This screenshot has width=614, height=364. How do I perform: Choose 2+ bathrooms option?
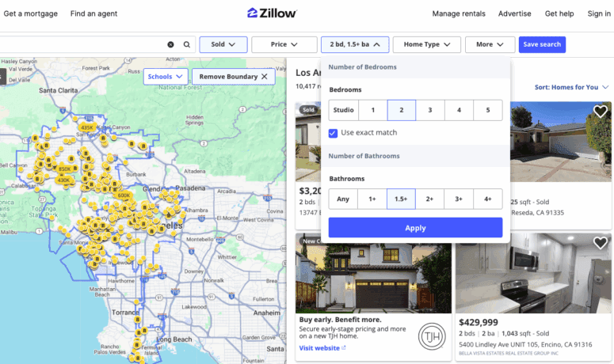[x=430, y=199]
